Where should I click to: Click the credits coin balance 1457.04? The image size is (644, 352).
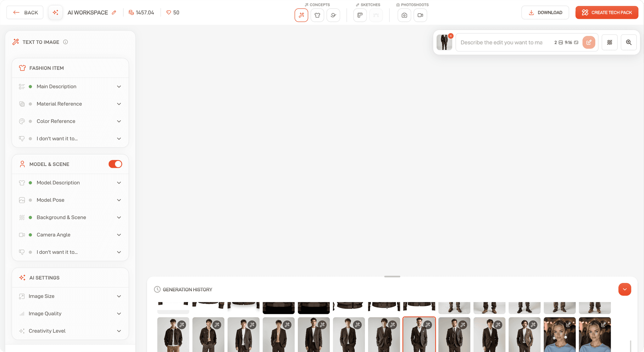141,13
